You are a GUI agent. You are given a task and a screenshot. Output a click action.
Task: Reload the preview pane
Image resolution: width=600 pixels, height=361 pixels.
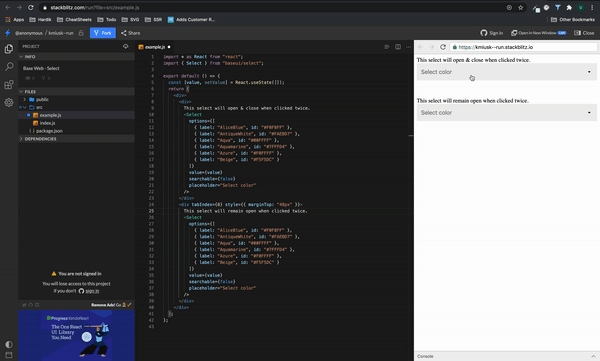443,47
